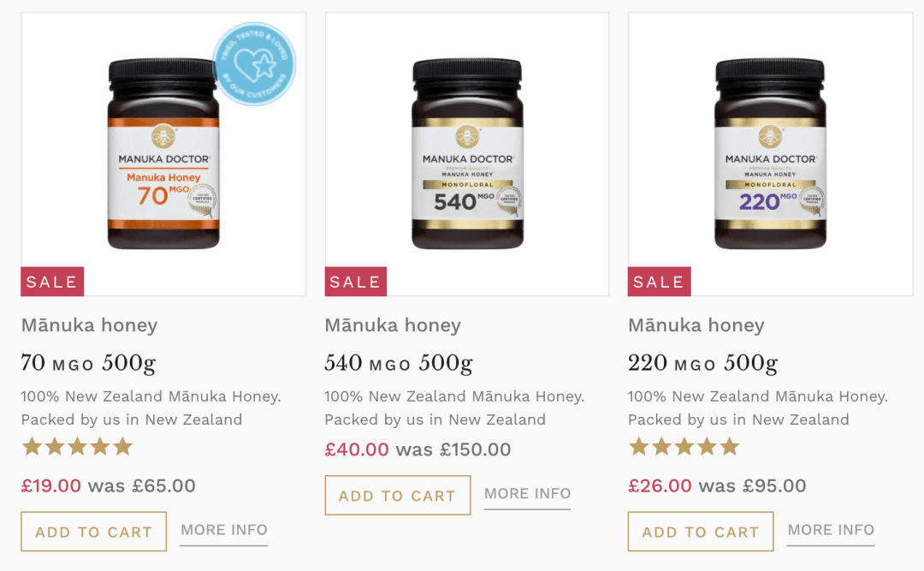Click the blue Tried, Tested & Loved badge

[x=254, y=63]
